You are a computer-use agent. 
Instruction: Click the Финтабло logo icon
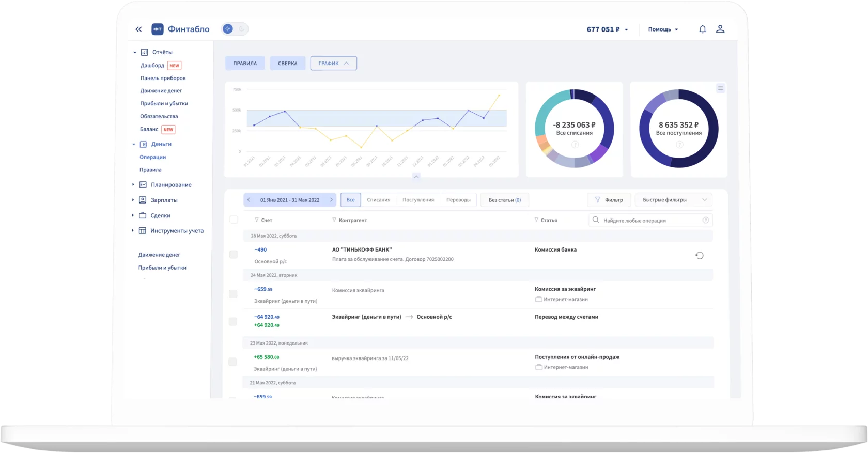157,29
